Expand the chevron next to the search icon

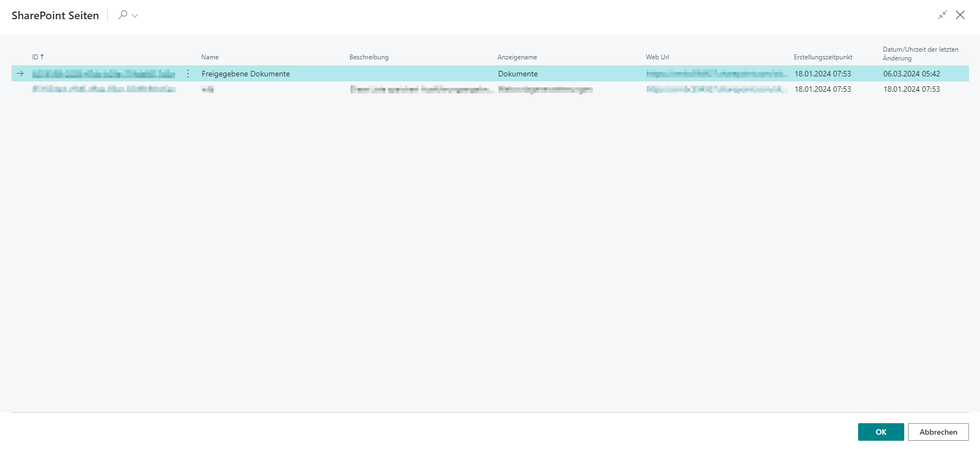coord(135,16)
